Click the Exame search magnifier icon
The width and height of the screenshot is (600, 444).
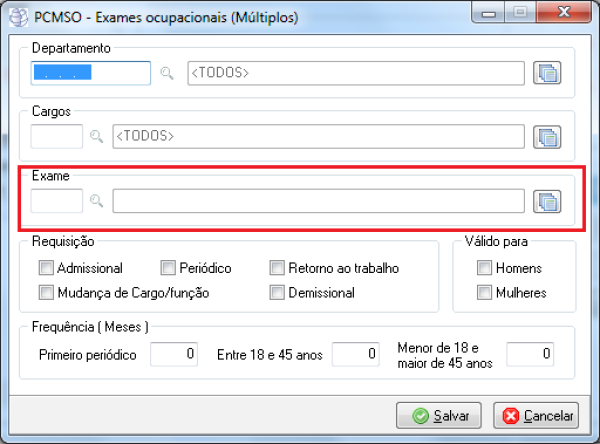[97, 201]
